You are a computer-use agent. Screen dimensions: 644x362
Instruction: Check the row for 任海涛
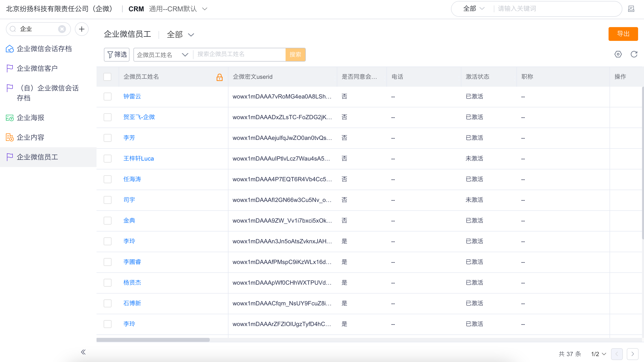coord(108,179)
